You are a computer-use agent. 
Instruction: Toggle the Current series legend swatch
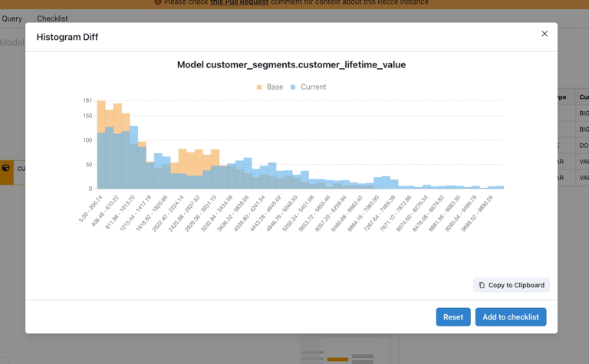(x=293, y=87)
